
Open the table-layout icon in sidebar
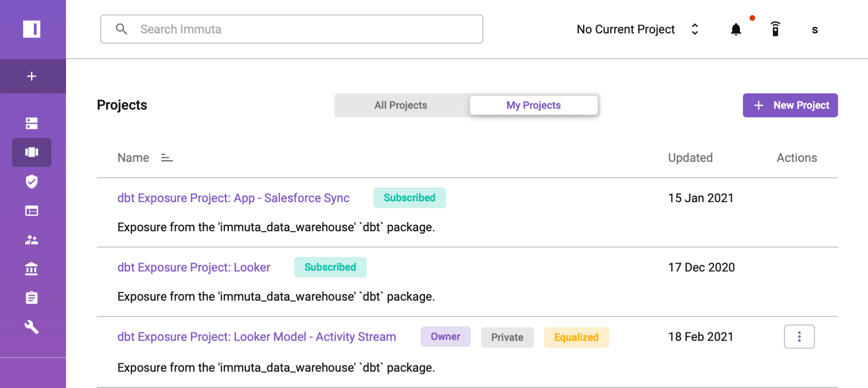click(x=32, y=211)
